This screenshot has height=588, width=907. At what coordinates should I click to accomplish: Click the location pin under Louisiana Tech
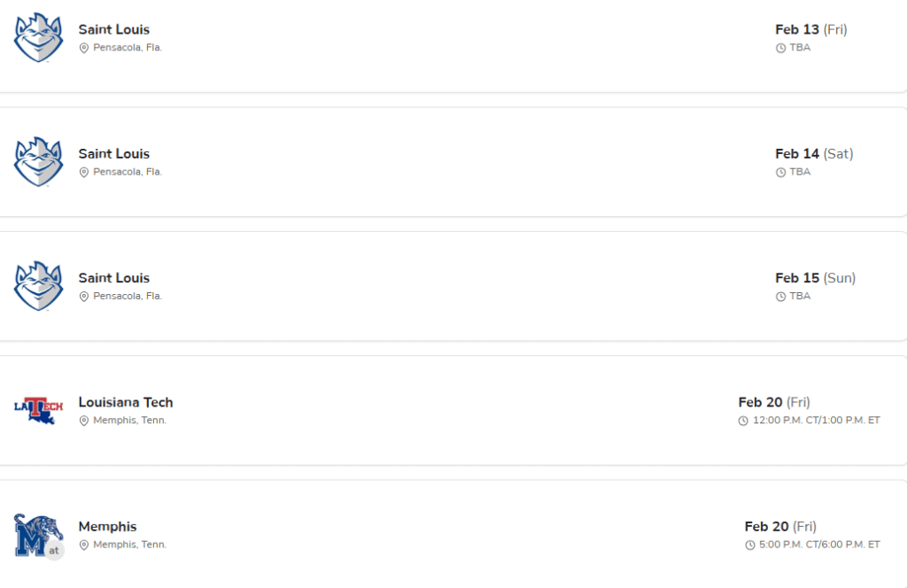pos(84,421)
